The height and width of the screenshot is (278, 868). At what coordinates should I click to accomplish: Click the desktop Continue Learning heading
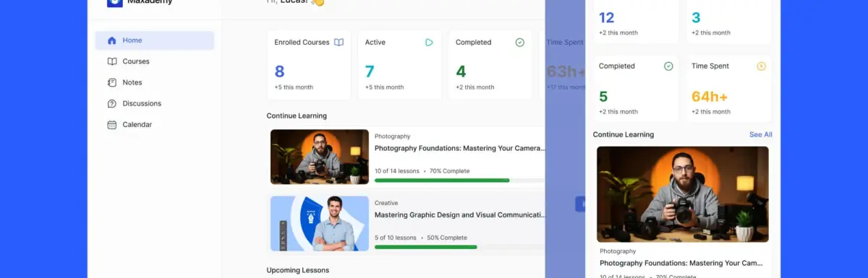297,116
